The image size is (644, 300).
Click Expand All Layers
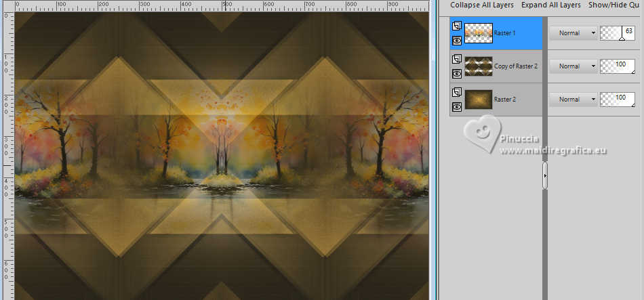(550, 5)
